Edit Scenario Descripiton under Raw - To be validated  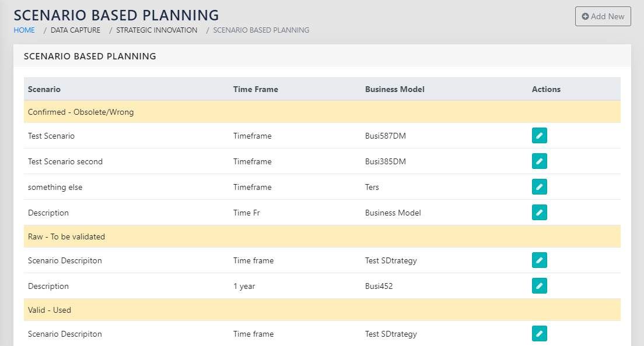pyautogui.click(x=539, y=260)
